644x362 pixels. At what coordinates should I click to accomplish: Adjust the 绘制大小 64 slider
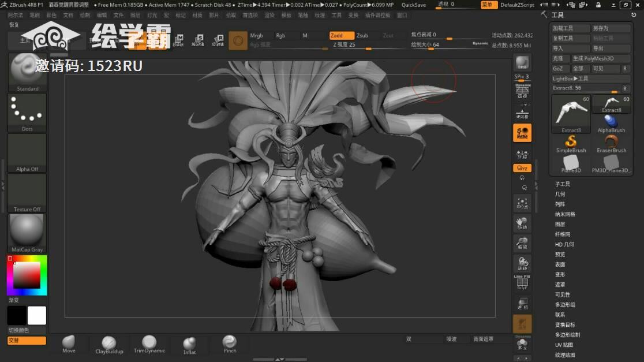pos(450,45)
